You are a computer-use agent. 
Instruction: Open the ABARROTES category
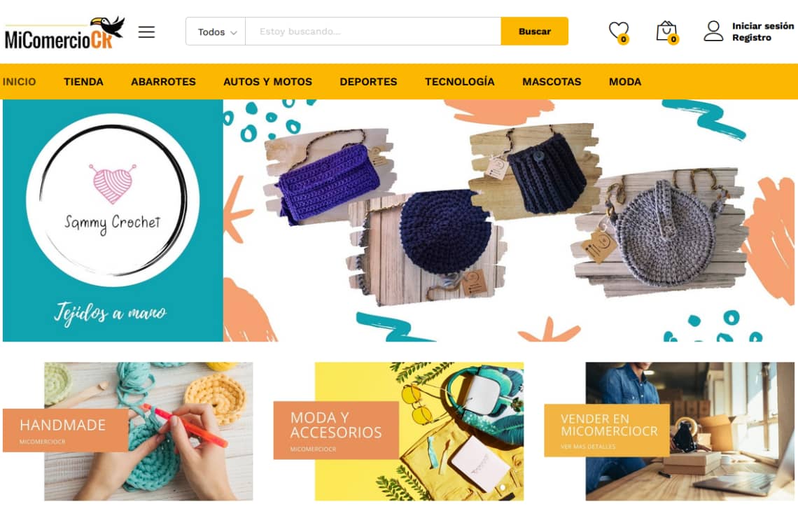click(163, 81)
